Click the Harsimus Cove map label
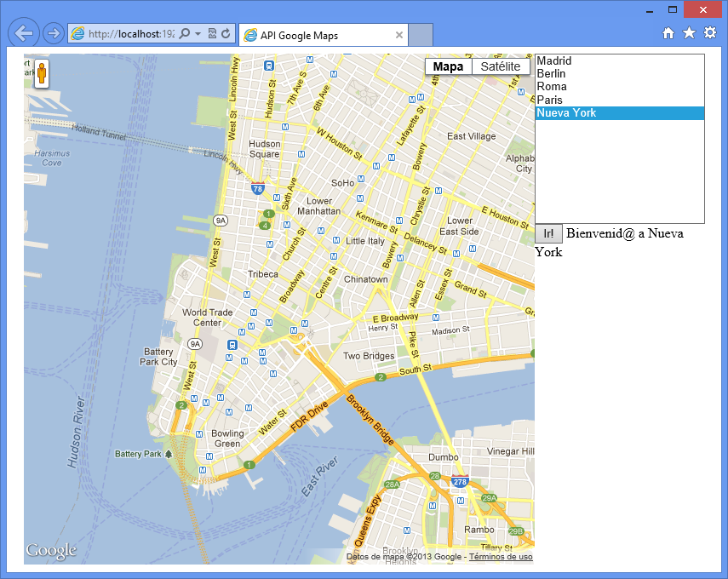Image resolution: width=728 pixels, height=579 pixels. (52, 158)
